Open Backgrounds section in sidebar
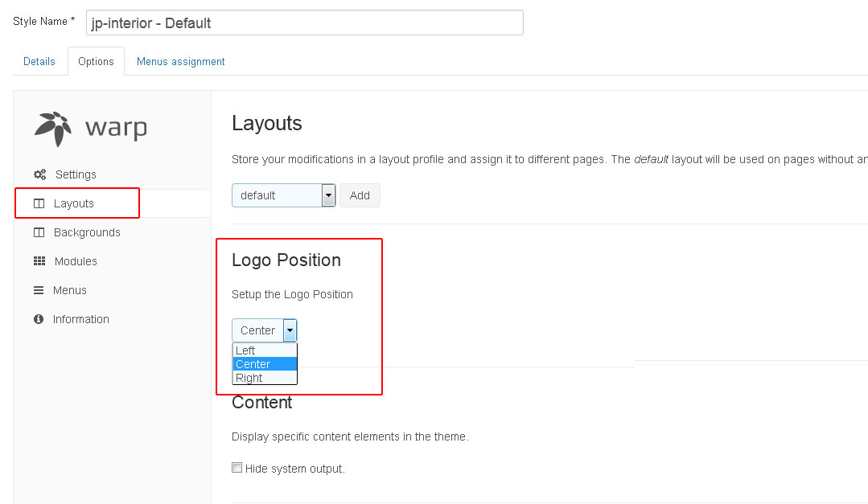 (87, 232)
